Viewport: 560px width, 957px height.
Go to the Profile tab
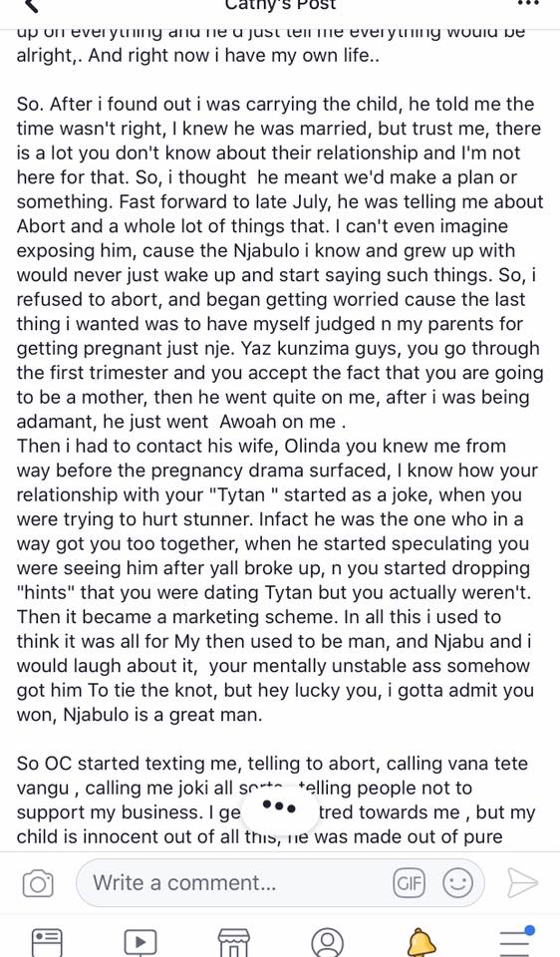click(327, 942)
